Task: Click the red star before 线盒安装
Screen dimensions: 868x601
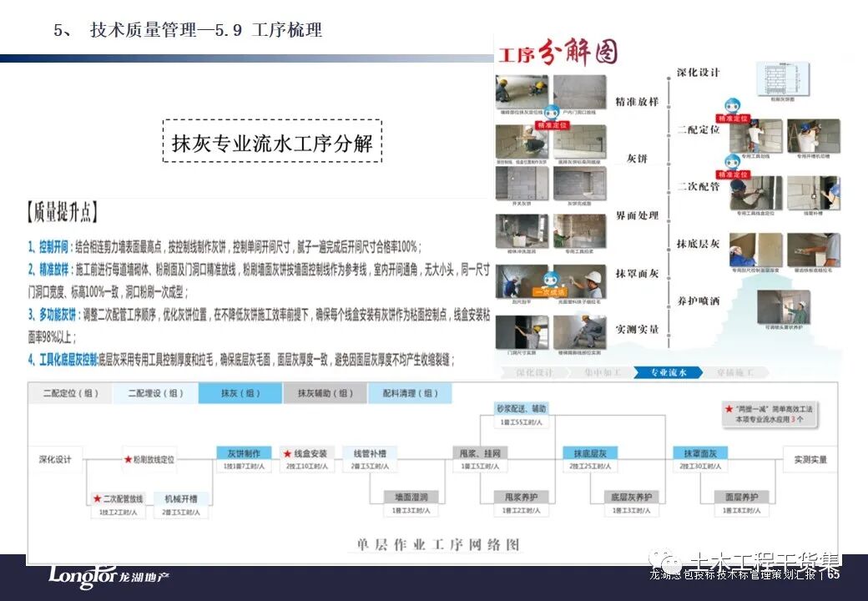Action: tap(286, 452)
